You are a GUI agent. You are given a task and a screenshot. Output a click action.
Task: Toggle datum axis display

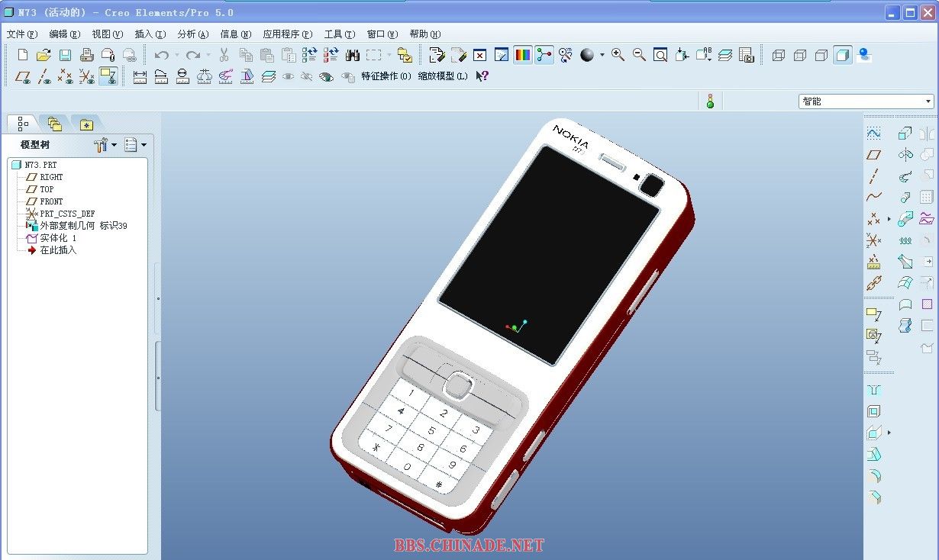(x=45, y=76)
